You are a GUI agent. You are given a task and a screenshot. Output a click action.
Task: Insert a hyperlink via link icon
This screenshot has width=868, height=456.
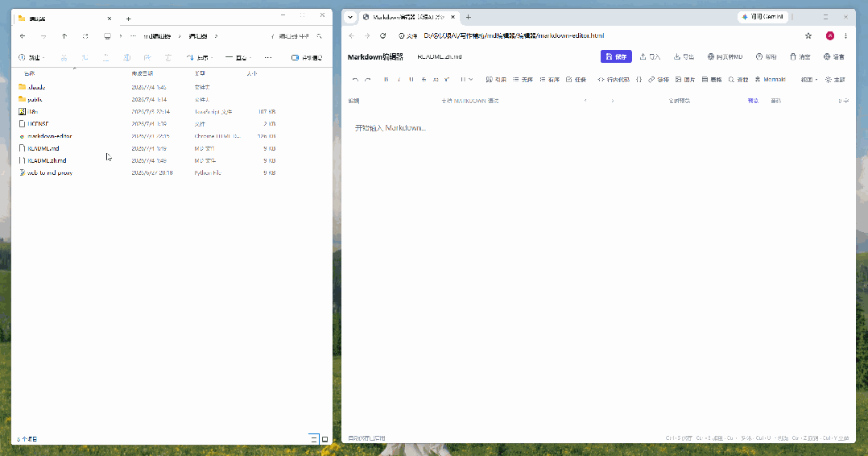pyautogui.click(x=659, y=80)
